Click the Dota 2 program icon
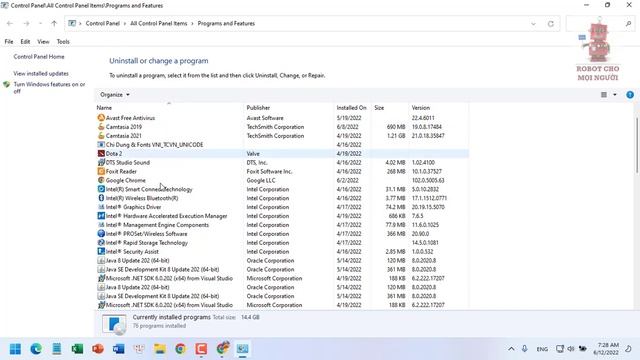Image resolution: width=640 pixels, height=360 pixels. [101, 153]
